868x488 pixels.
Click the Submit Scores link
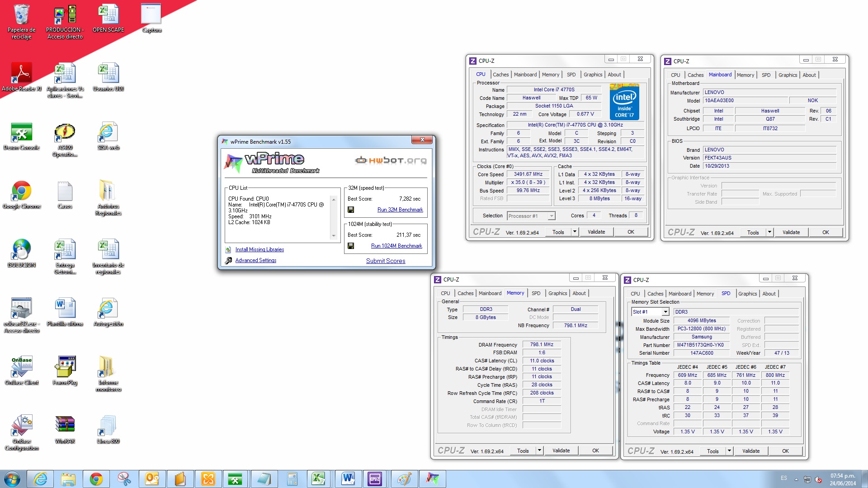[386, 261]
